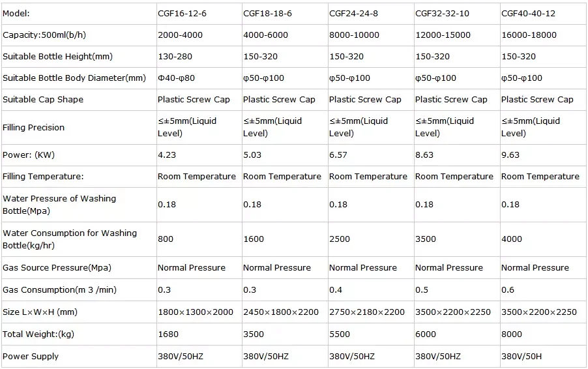This screenshot has height=369, width=588.
Task: Select the 4.23 power value cell
Action: click(167, 155)
